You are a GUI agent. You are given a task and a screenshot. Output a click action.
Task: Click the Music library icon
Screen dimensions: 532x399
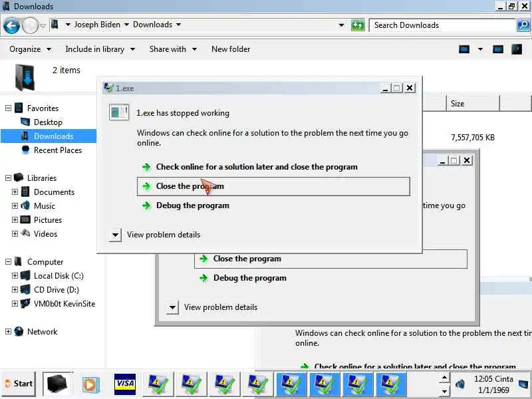coord(25,205)
